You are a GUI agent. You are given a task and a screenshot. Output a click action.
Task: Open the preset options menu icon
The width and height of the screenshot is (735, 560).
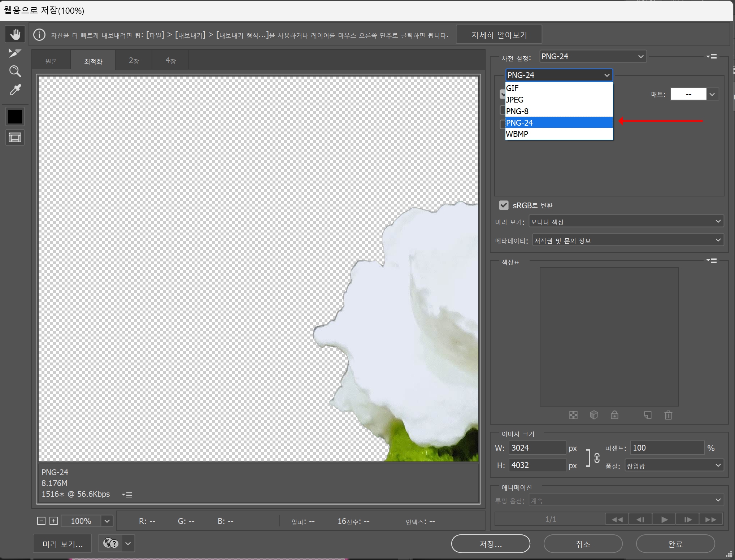tap(712, 57)
